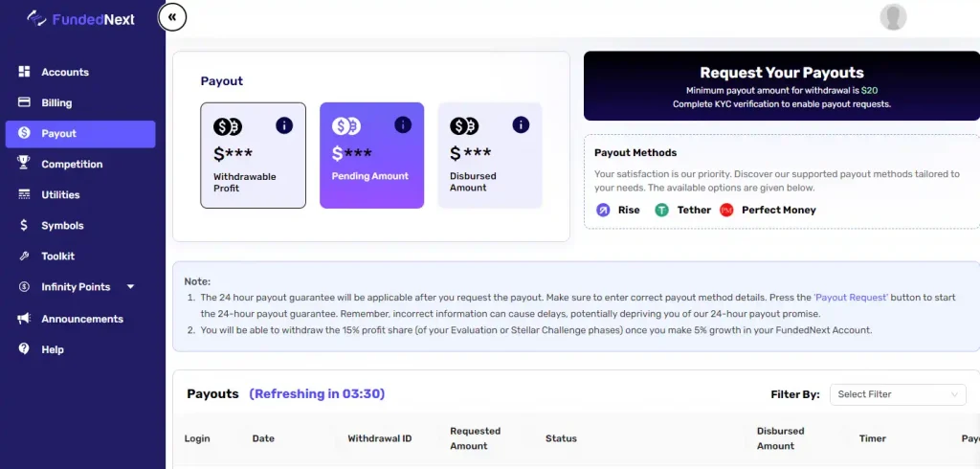
Task: Click the FundedNext logo
Action: (x=80, y=19)
